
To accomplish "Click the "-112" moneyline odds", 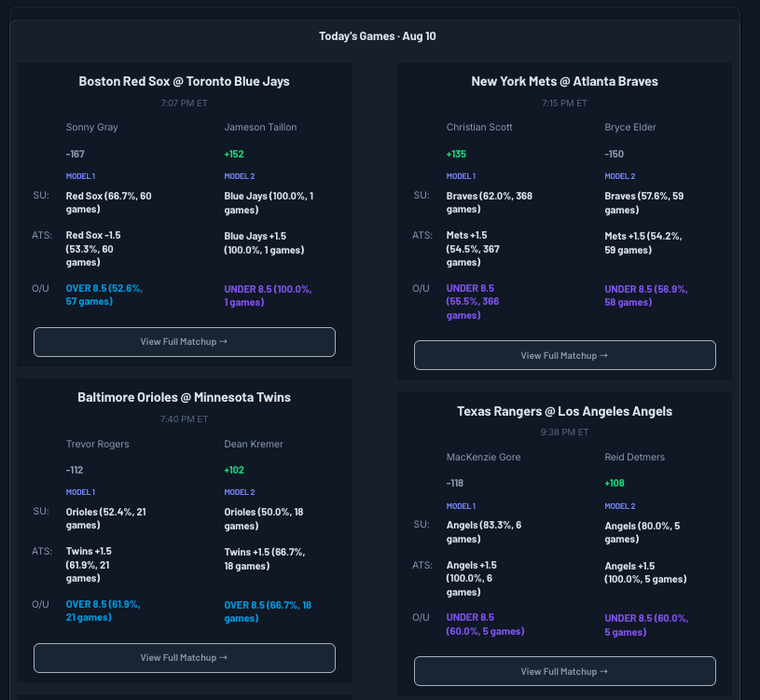I will [75, 470].
